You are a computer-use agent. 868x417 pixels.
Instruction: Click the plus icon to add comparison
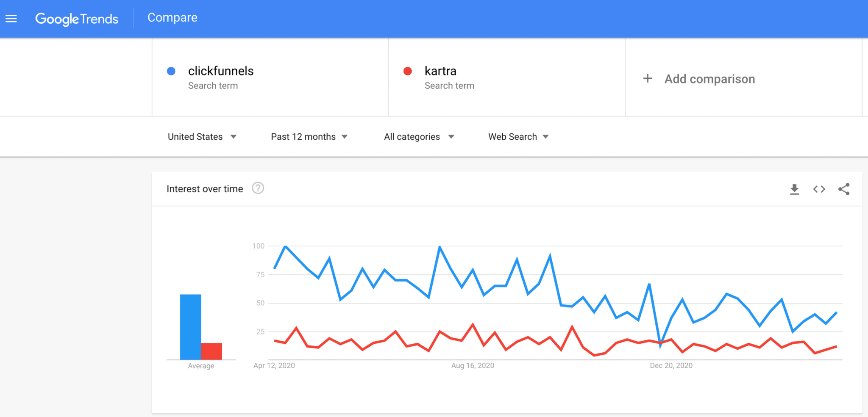(647, 78)
